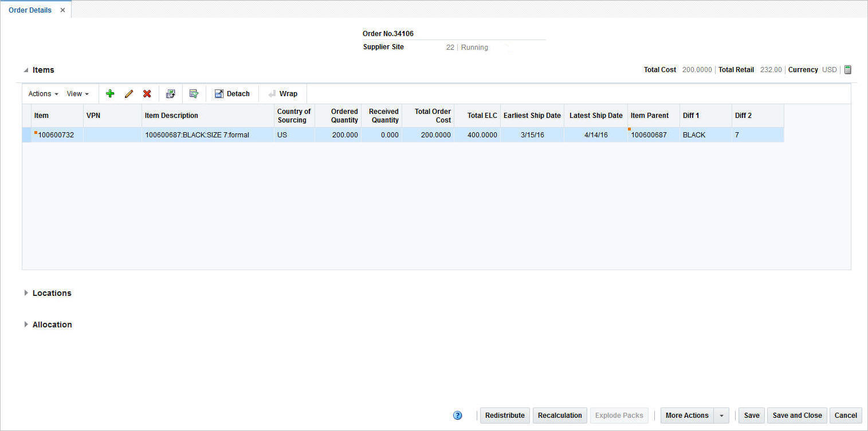Open the View dropdown menu
Screen dimensions: 868x431
(x=78, y=93)
